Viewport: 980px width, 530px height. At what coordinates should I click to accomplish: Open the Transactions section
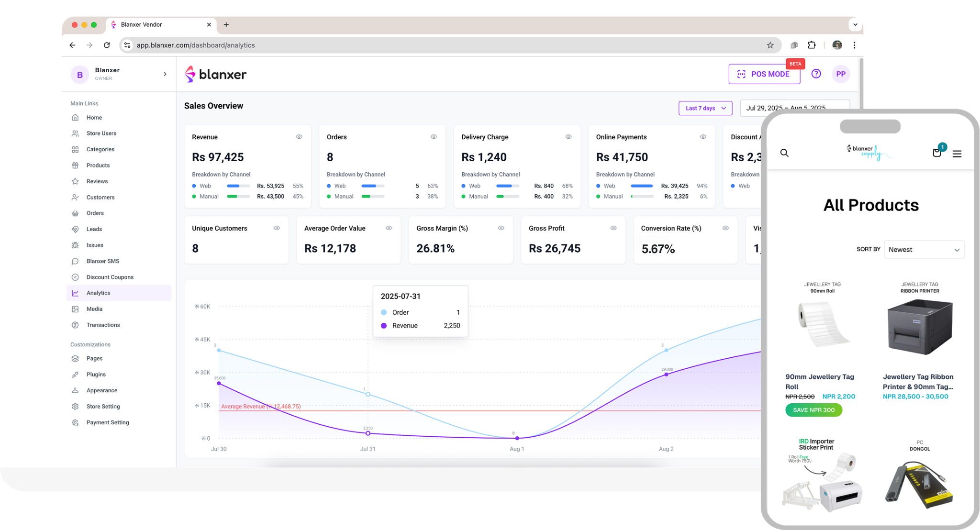click(102, 324)
